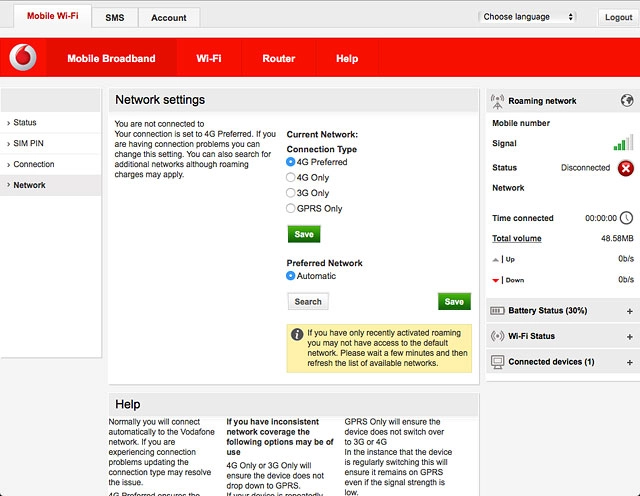Select the 3G Only radio option
Screen dimensions: 640x496
pyautogui.click(x=291, y=193)
